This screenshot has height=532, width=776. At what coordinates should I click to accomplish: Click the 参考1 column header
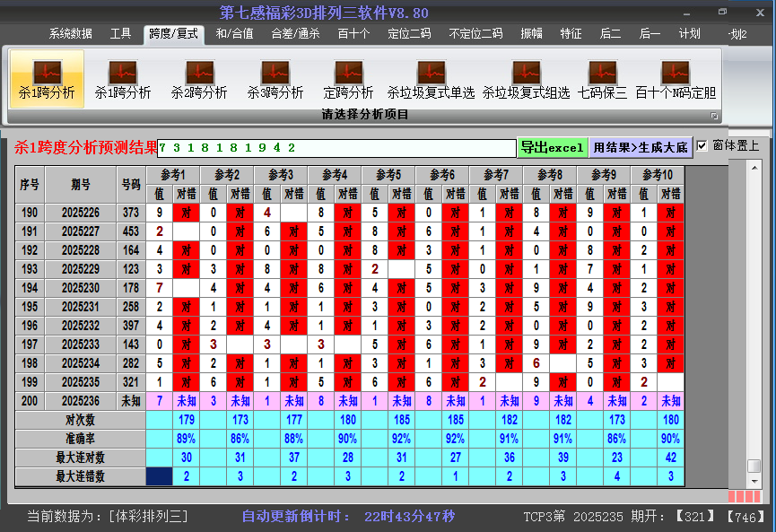[173, 174]
